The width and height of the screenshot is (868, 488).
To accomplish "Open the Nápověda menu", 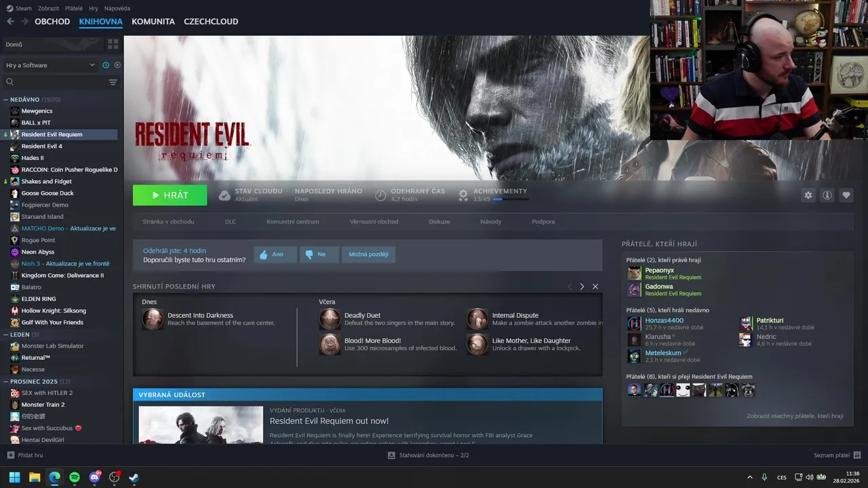I will 117,8.
